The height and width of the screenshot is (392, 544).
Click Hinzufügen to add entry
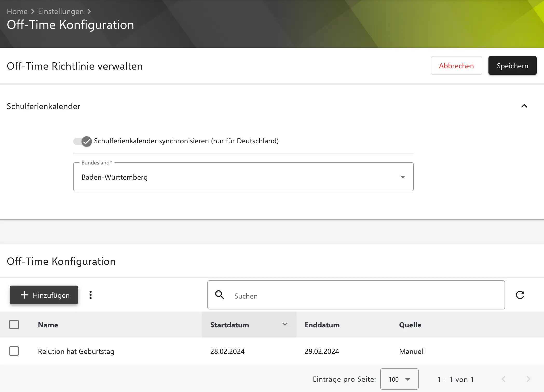[44, 295]
